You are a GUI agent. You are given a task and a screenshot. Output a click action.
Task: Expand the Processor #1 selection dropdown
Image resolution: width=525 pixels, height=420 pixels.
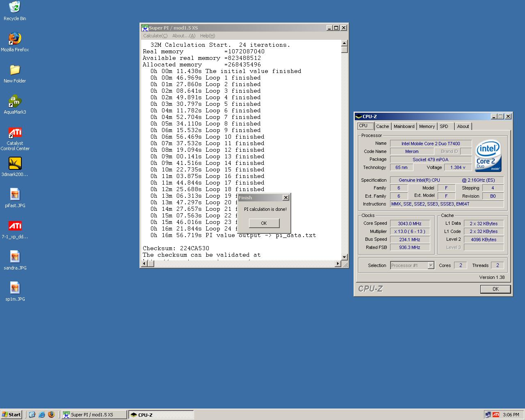click(431, 265)
